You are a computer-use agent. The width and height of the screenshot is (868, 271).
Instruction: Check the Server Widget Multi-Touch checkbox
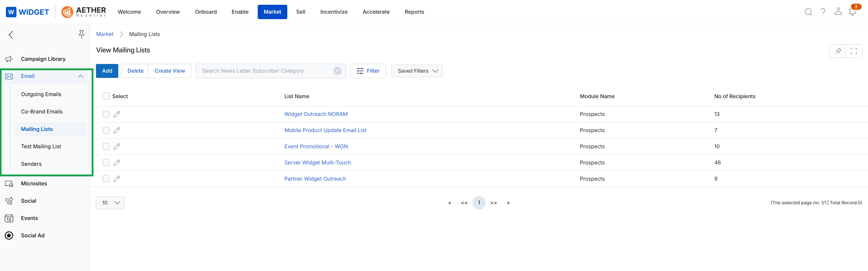point(106,163)
